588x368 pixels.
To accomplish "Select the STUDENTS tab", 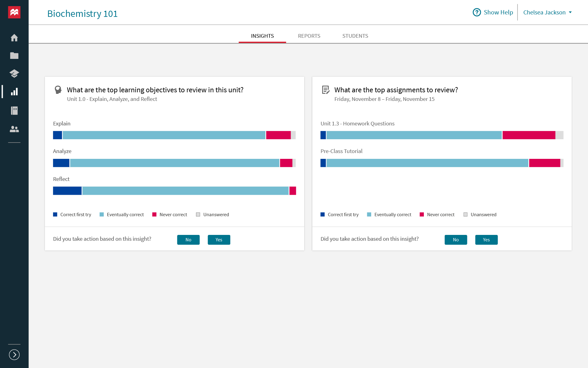I will click(x=355, y=36).
